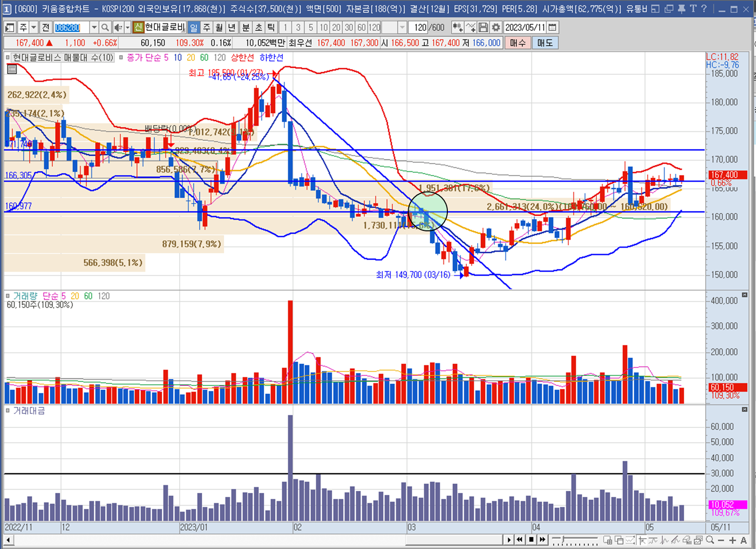Open the stock search magnifier icon

coord(105,28)
